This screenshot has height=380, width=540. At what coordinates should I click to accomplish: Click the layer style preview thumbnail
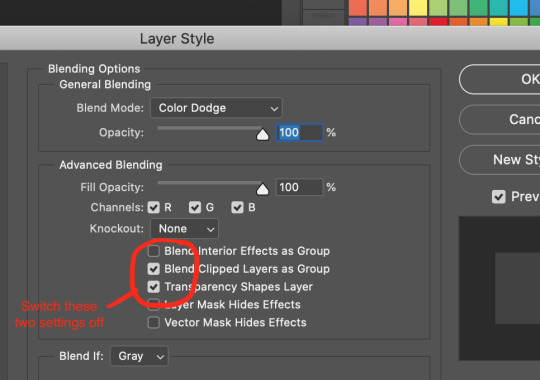click(499, 288)
